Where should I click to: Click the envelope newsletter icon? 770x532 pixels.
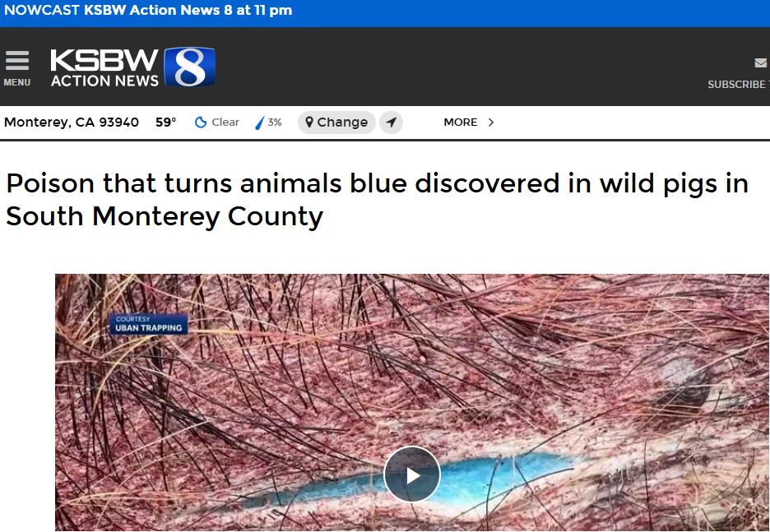(761, 62)
